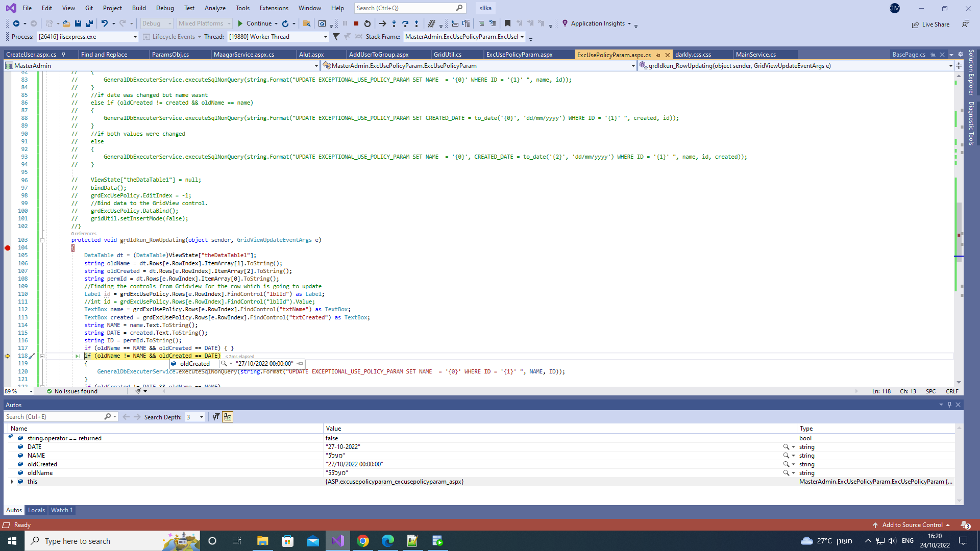The width and height of the screenshot is (980, 551).
Task: Click the Stop Debugging red square icon
Action: click(356, 23)
